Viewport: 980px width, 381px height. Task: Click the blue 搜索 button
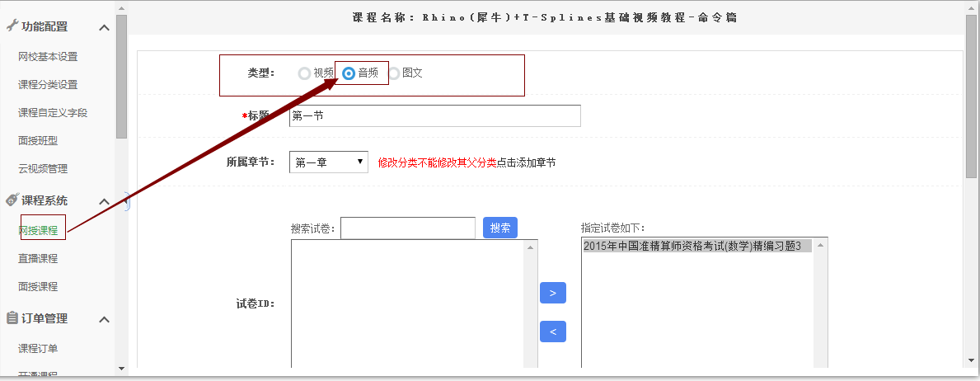499,228
